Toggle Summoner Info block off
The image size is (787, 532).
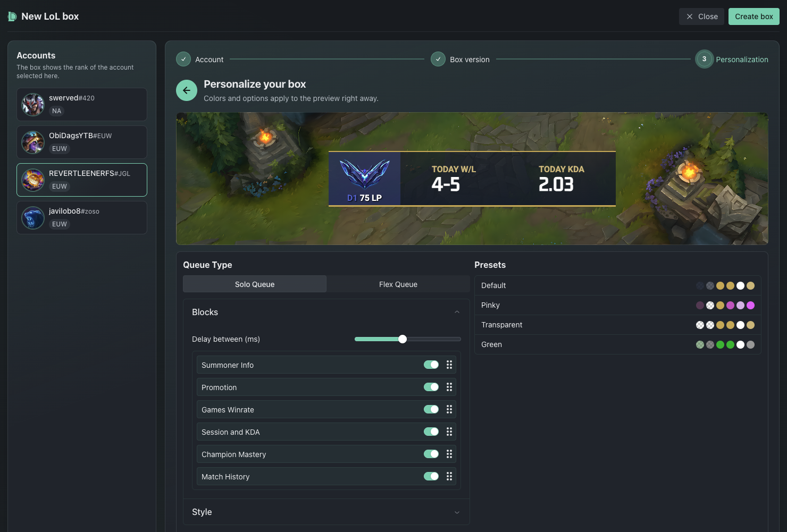point(431,365)
